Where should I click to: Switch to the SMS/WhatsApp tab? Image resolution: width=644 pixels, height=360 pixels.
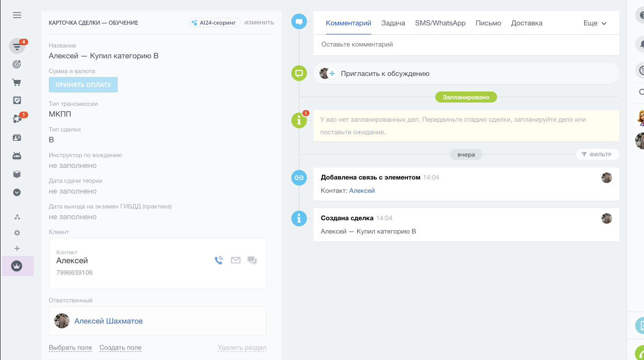click(x=440, y=23)
